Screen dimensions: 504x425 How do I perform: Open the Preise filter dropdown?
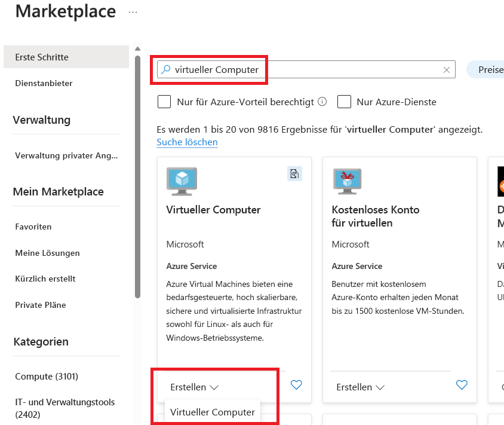click(x=490, y=69)
